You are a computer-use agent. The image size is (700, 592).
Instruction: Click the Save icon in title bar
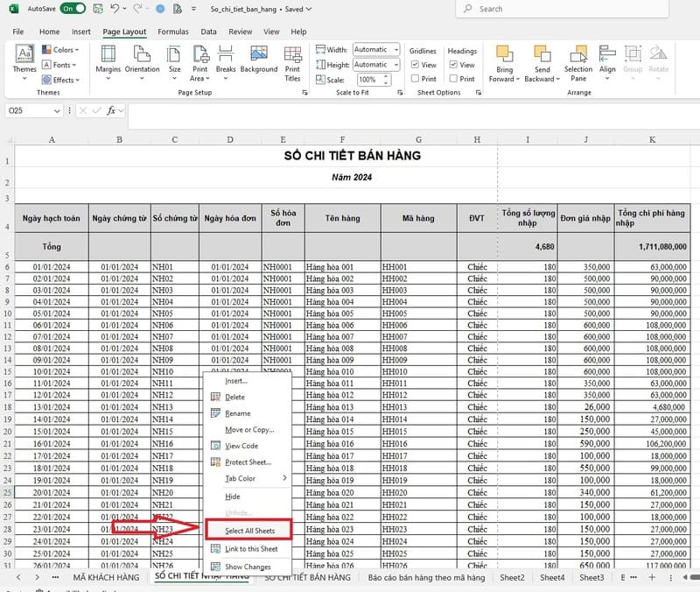click(98, 9)
